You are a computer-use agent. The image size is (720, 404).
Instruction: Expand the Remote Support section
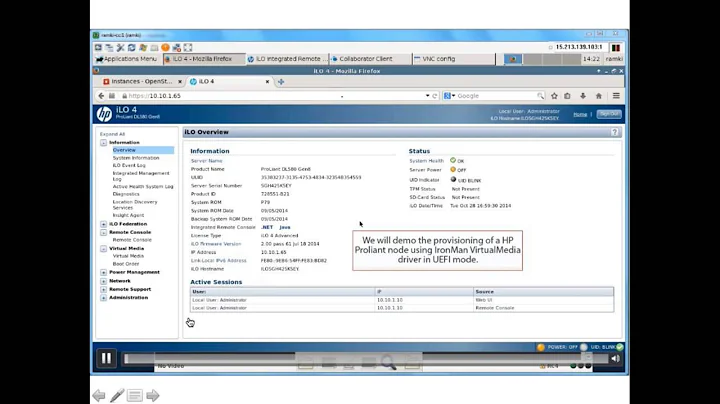103,289
